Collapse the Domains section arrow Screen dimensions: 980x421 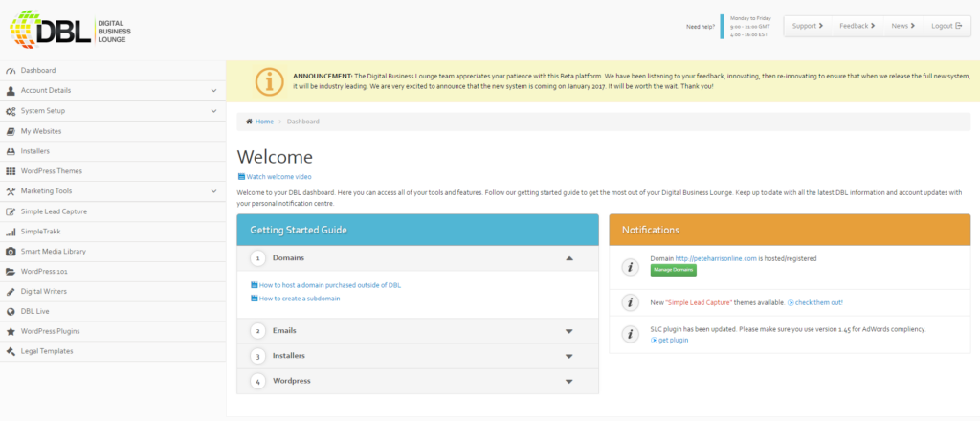tap(569, 258)
